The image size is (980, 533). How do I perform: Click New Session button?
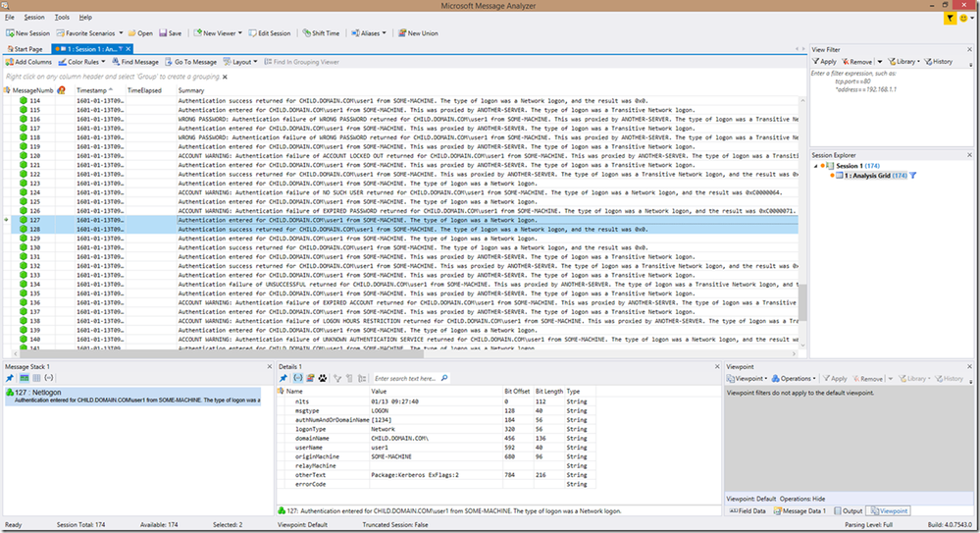(x=27, y=33)
